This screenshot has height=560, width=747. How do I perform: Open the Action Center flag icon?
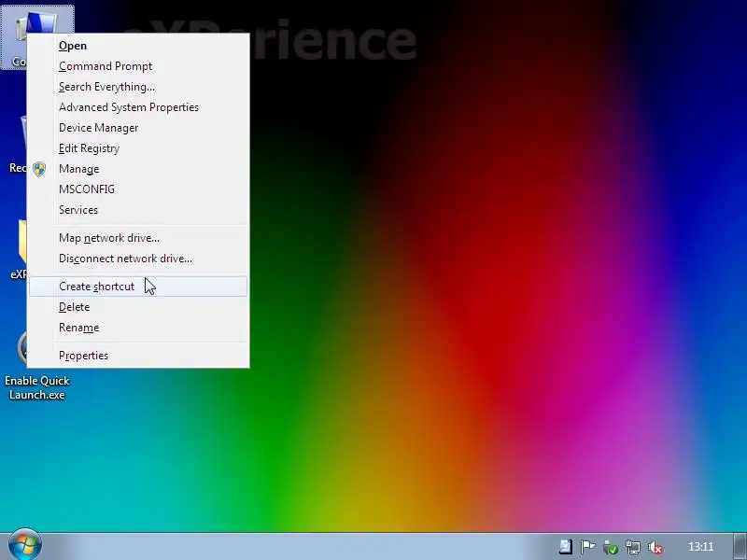click(x=587, y=547)
